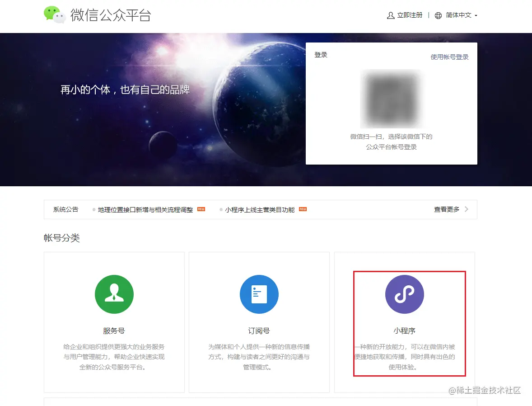Expand the 简体中文 language dropdown

point(462,15)
